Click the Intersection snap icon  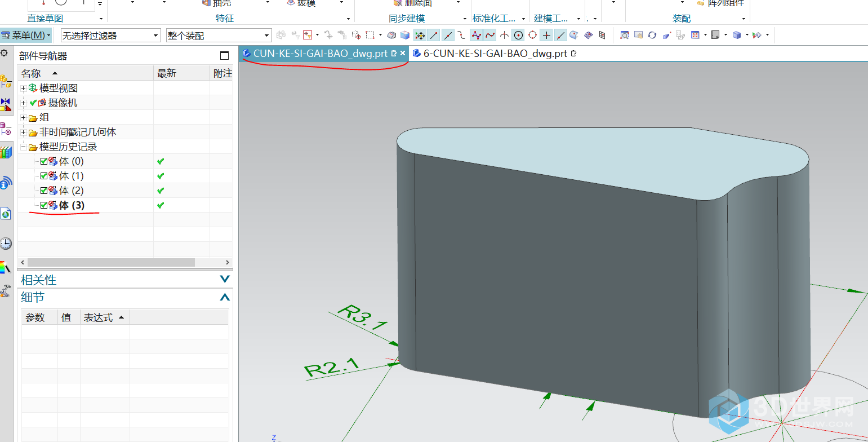(x=504, y=36)
